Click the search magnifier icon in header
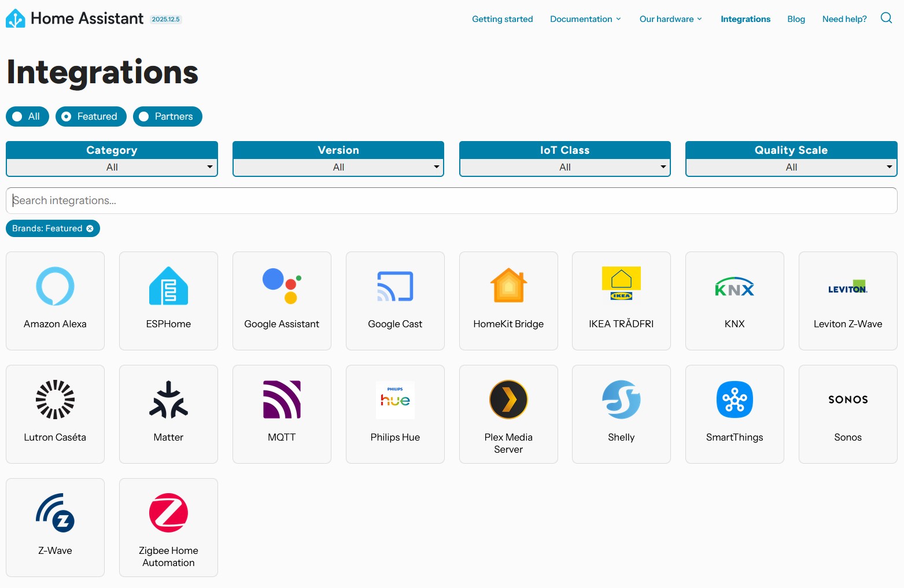The width and height of the screenshot is (904, 588). (886, 18)
